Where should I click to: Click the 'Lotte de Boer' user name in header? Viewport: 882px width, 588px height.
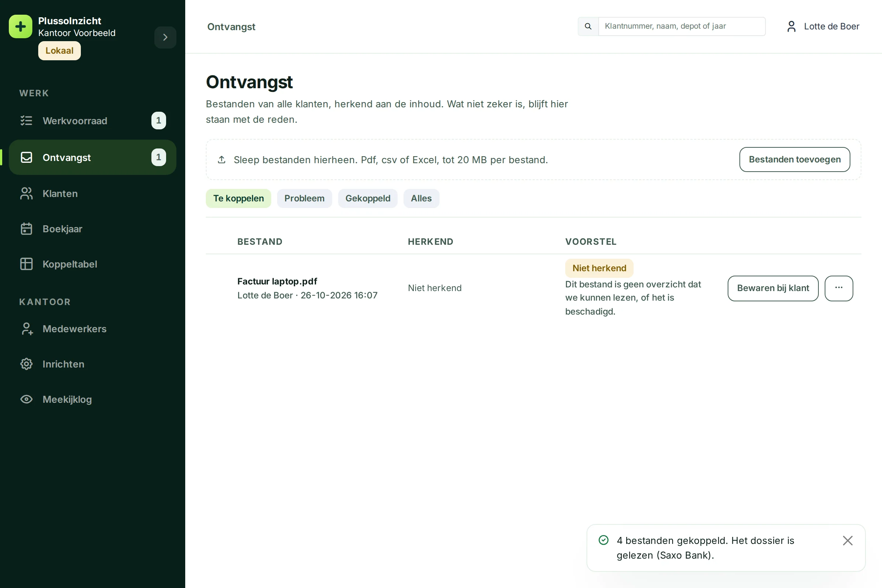[x=831, y=26]
